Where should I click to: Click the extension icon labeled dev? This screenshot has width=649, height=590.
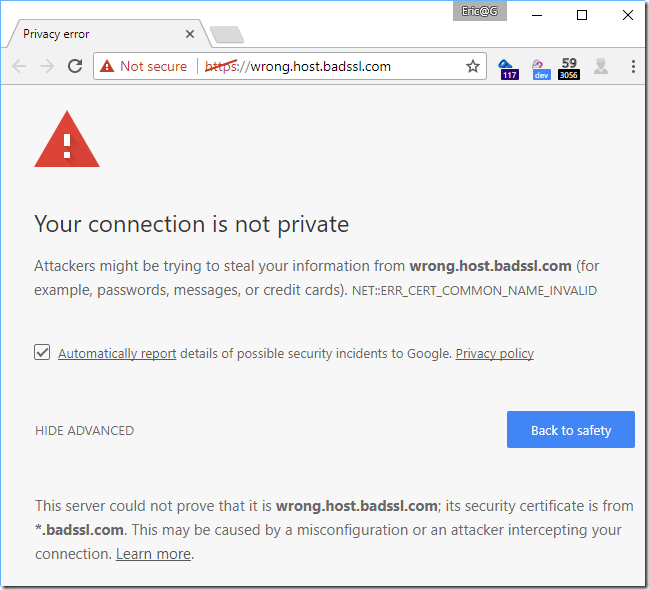(x=540, y=68)
